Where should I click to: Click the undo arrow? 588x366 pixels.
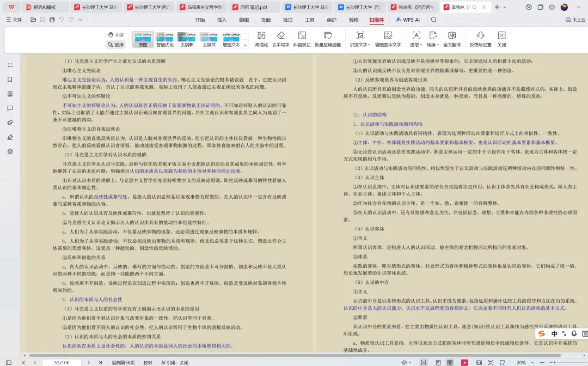62,20
